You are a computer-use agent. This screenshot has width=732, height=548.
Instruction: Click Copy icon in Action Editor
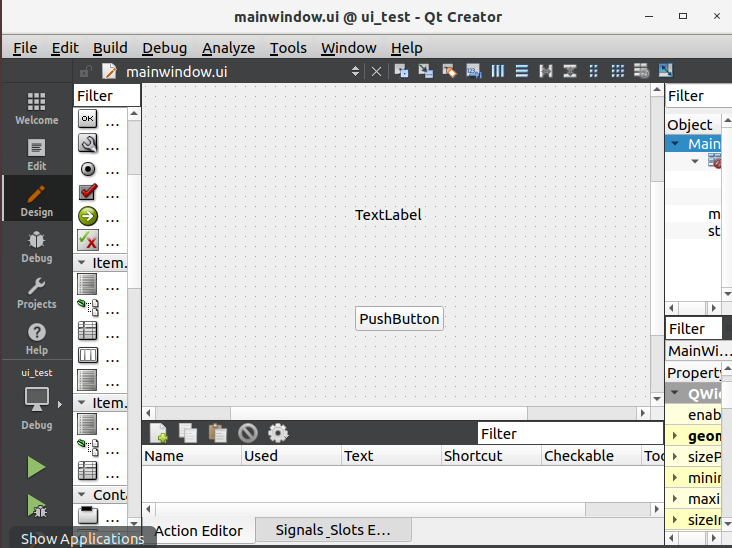pos(188,433)
